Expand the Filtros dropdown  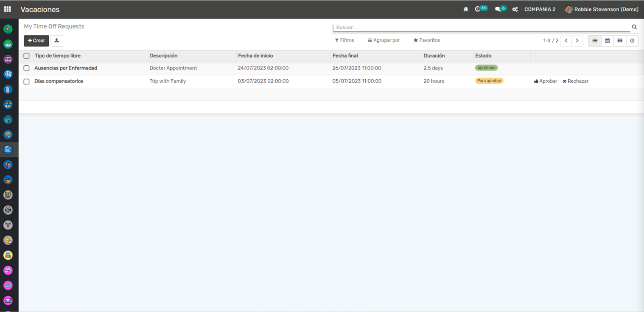pos(344,40)
